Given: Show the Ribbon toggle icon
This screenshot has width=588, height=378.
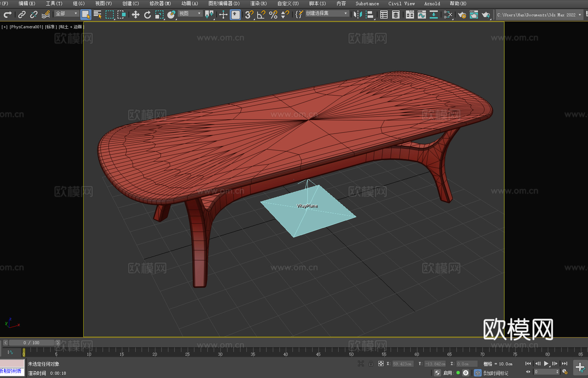Looking at the screenshot, I should click(410, 14).
